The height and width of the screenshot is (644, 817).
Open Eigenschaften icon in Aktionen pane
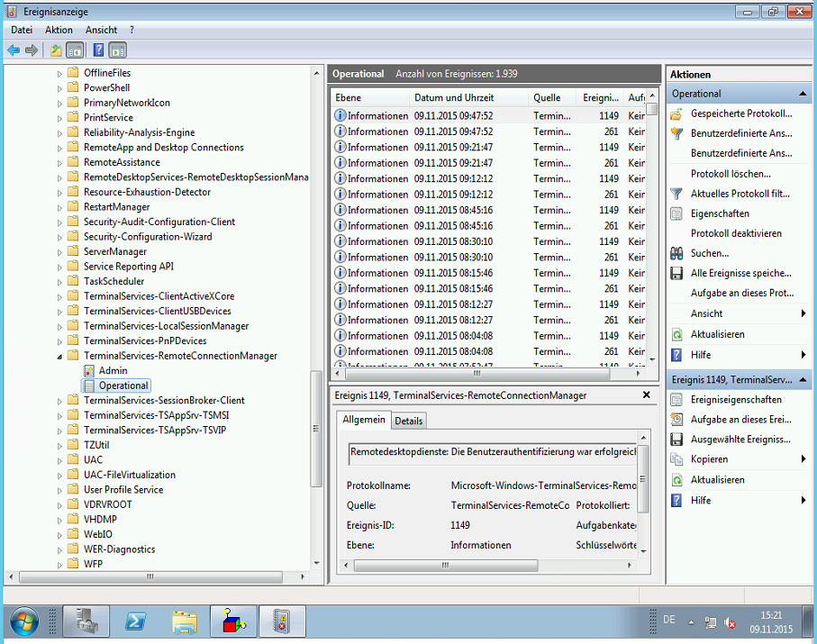[676, 213]
